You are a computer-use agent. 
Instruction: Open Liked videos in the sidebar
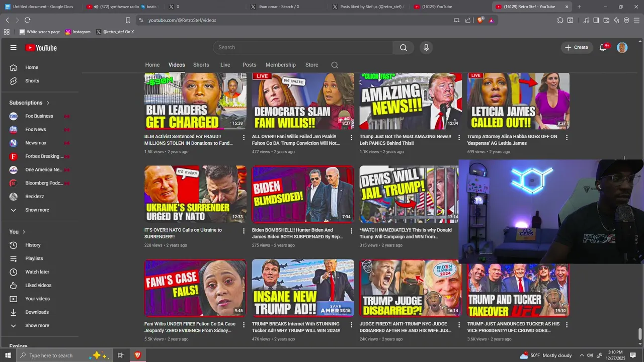click(x=39, y=285)
